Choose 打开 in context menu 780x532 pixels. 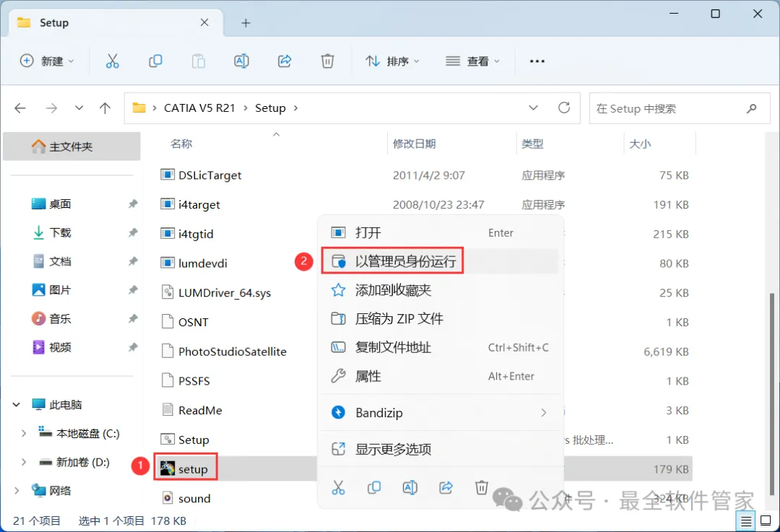[441, 232]
